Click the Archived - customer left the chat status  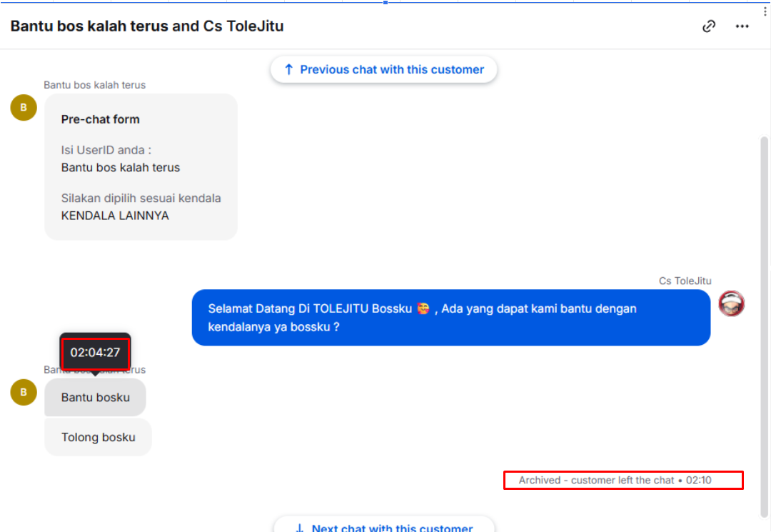coord(615,480)
